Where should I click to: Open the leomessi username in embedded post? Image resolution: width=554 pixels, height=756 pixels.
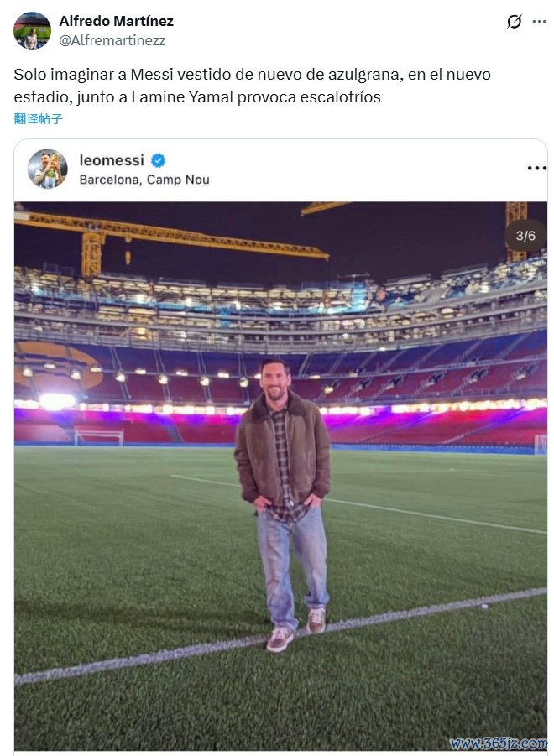pyautogui.click(x=112, y=160)
